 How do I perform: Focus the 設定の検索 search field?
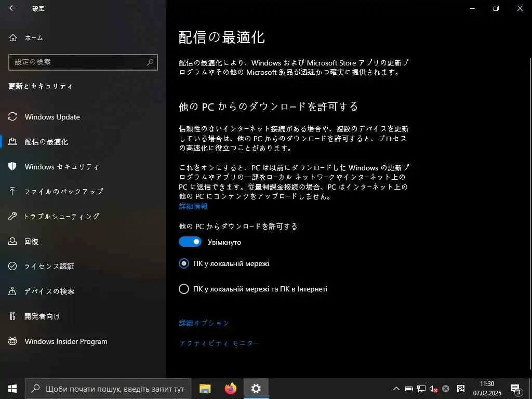point(83,62)
